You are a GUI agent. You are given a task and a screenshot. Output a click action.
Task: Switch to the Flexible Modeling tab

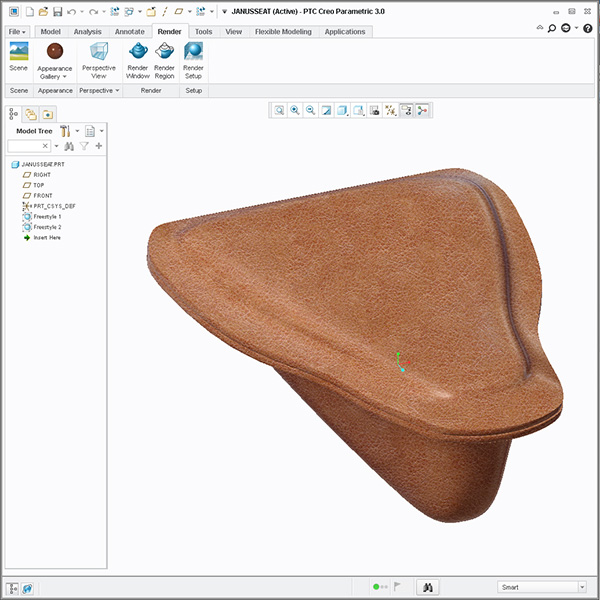pos(283,32)
